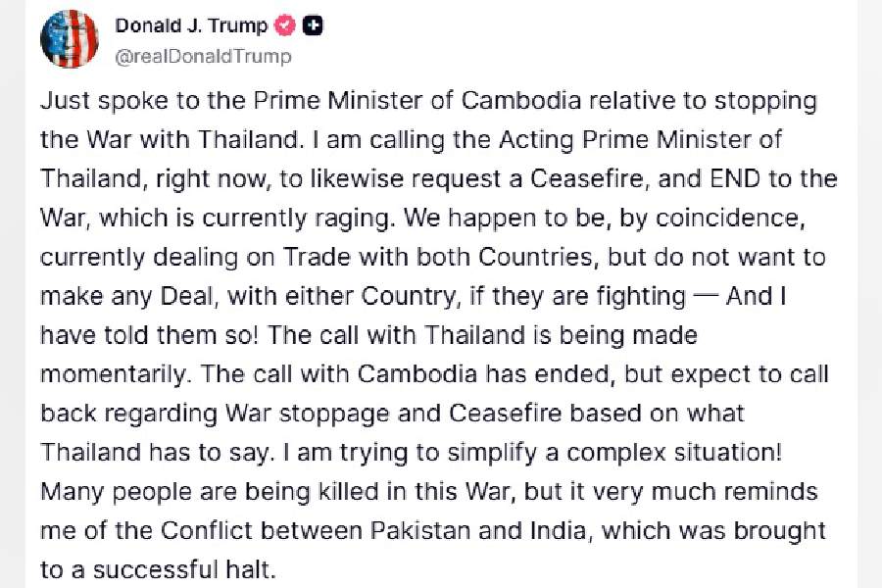Screen dimensions: 882x588
Task: Click the text "Thailand has to say."
Action: (x=158, y=453)
